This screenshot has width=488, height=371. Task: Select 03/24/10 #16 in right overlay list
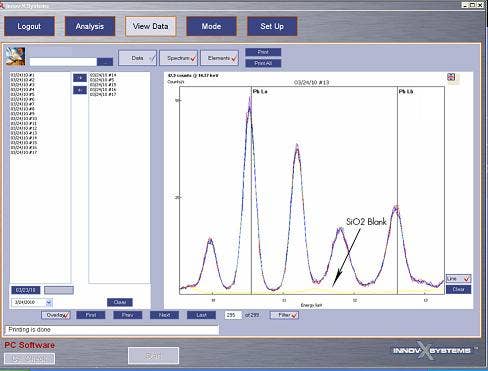tap(103, 90)
